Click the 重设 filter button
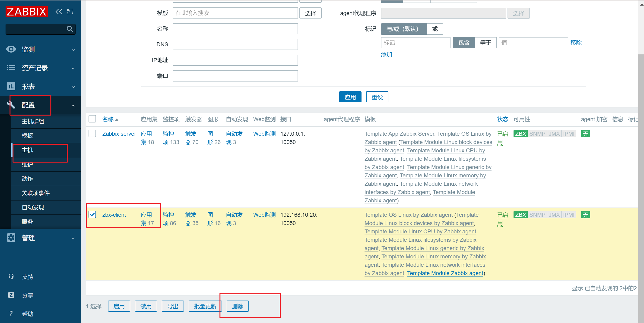 pyautogui.click(x=377, y=97)
